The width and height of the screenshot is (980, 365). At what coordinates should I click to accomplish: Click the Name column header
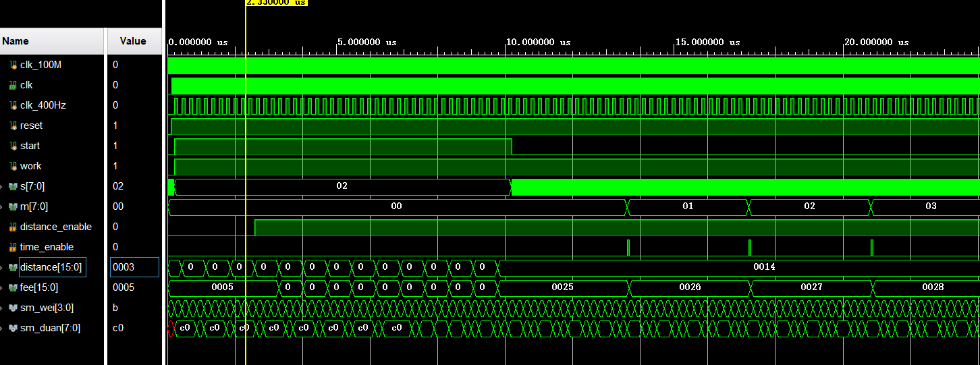[x=53, y=41]
